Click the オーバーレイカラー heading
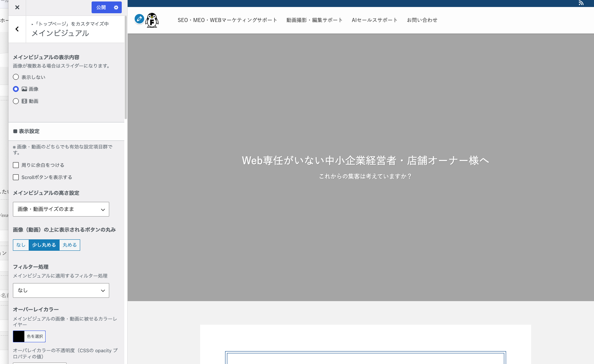 click(36, 310)
